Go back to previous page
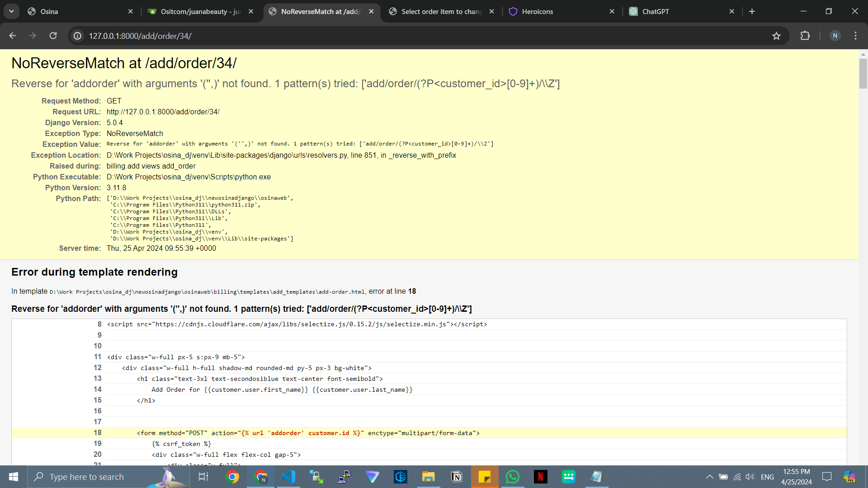 [13, 36]
